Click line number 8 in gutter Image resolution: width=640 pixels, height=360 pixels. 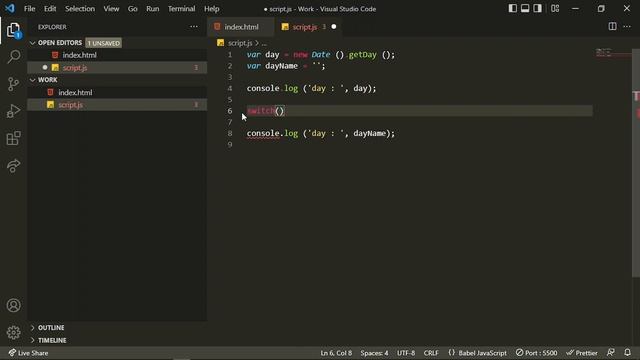[x=230, y=133]
